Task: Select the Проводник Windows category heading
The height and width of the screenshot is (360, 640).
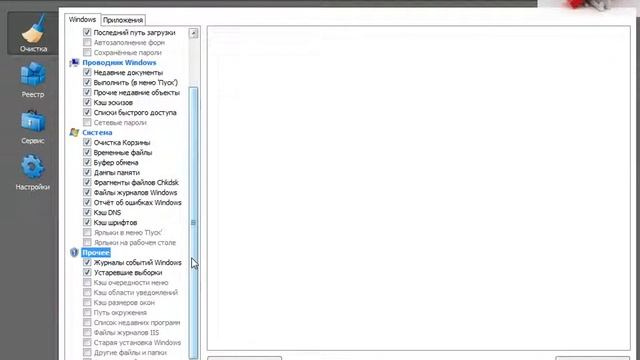Action: point(119,62)
